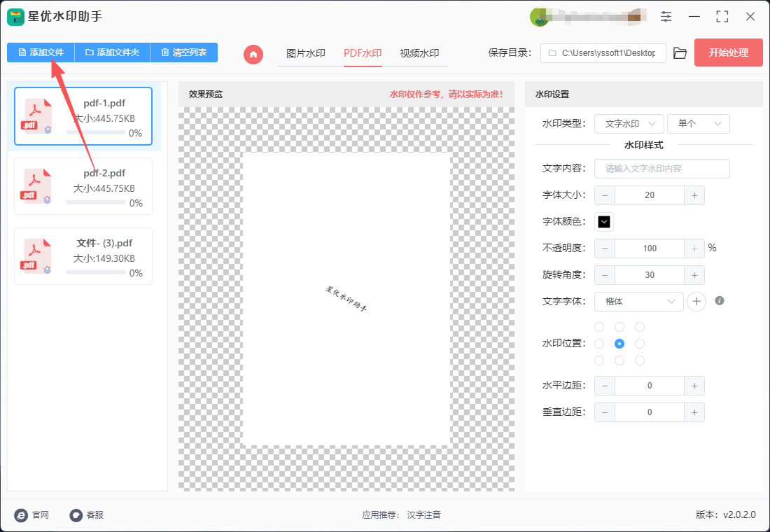Click the home icon button

(253, 54)
